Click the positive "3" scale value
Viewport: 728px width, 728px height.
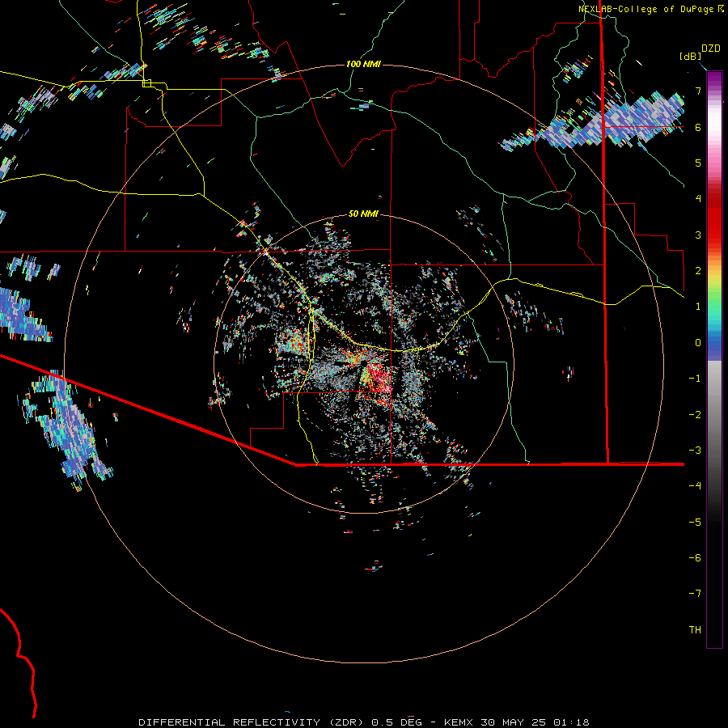[698, 235]
